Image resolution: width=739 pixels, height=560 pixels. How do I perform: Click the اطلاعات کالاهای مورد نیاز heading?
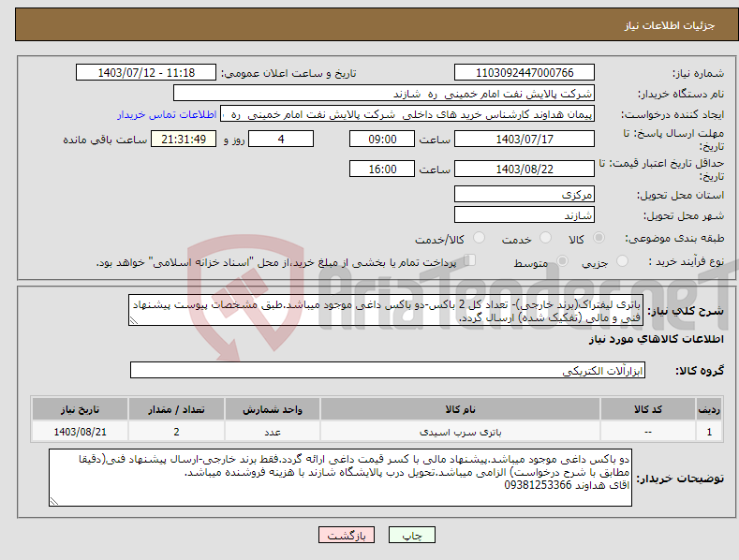[656, 339]
